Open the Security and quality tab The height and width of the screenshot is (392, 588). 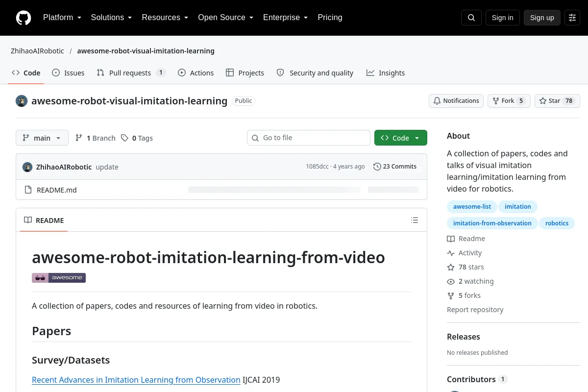(x=315, y=73)
